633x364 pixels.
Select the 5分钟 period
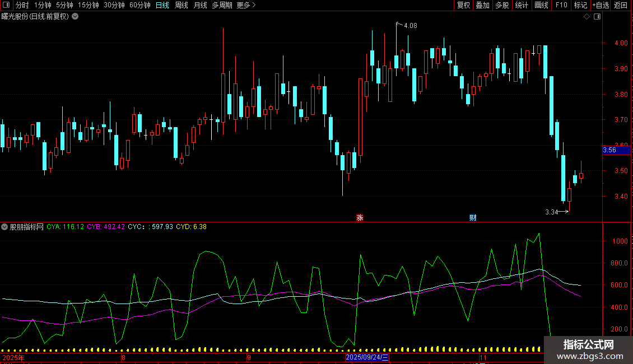point(64,5)
